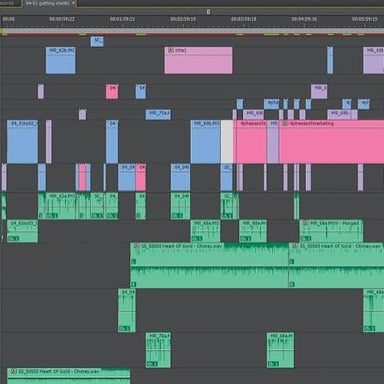The image size is (384, 384).
Task: Select the green MR_68a audio clip at the right edge
Action: (x=374, y=310)
